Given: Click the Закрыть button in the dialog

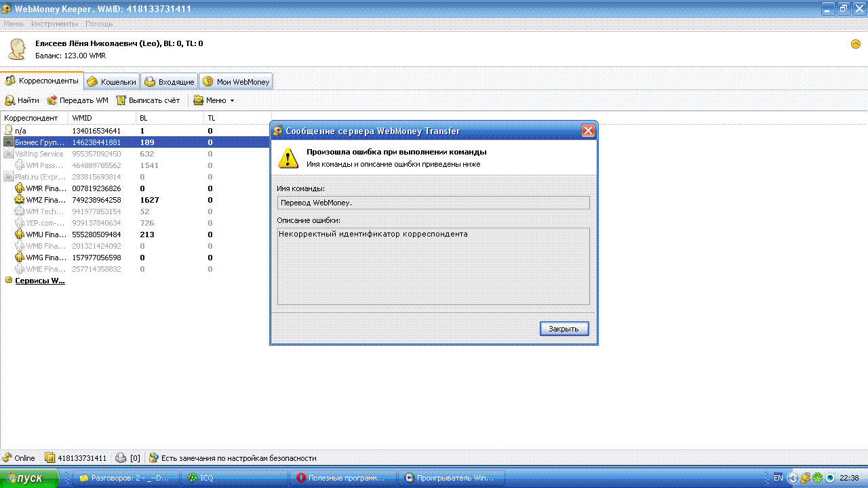Looking at the screenshot, I should (x=564, y=329).
